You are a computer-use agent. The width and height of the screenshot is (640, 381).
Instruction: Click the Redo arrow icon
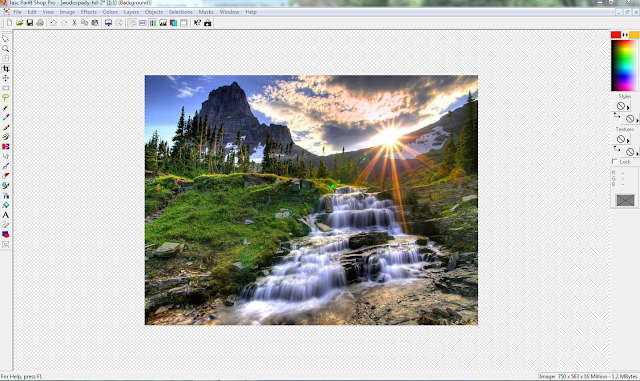pos(64,23)
